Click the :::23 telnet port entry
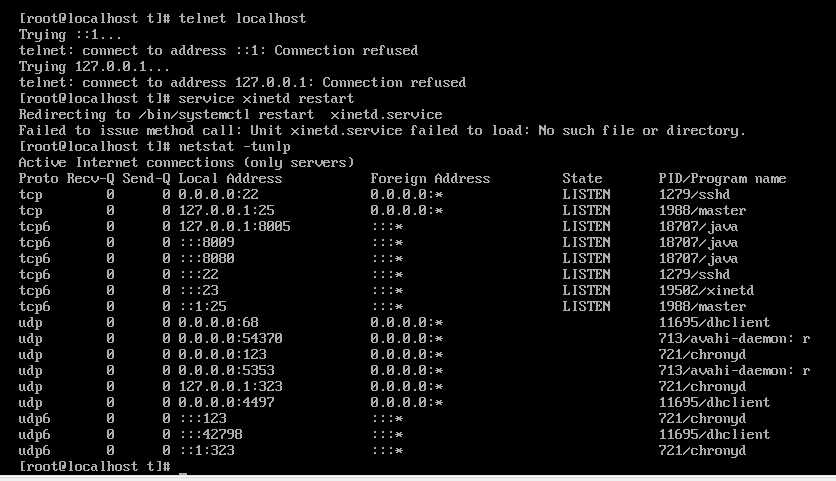Screen dimensions: 836x481 (x=198, y=290)
